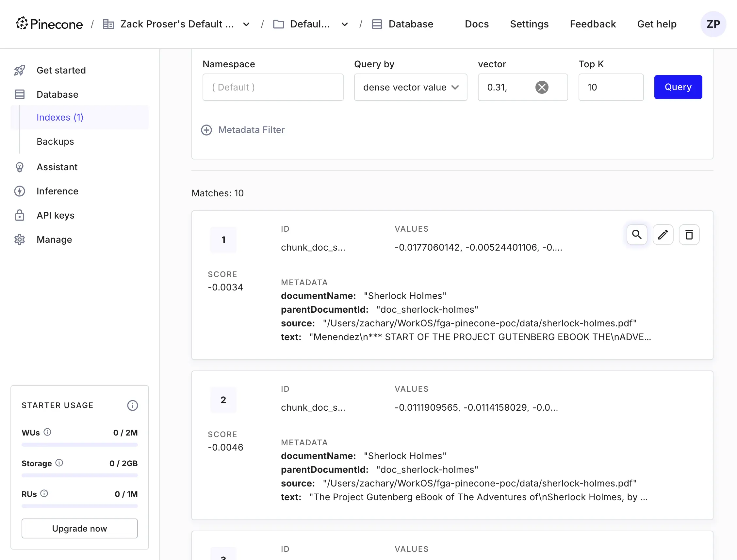Screen dimensions: 737x560
Task: Click the WUs usage progress bar
Action: [x=80, y=445]
